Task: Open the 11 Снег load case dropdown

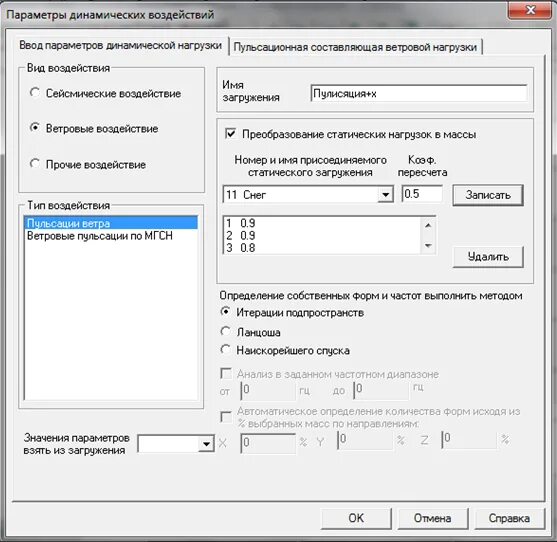Action: [385, 195]
